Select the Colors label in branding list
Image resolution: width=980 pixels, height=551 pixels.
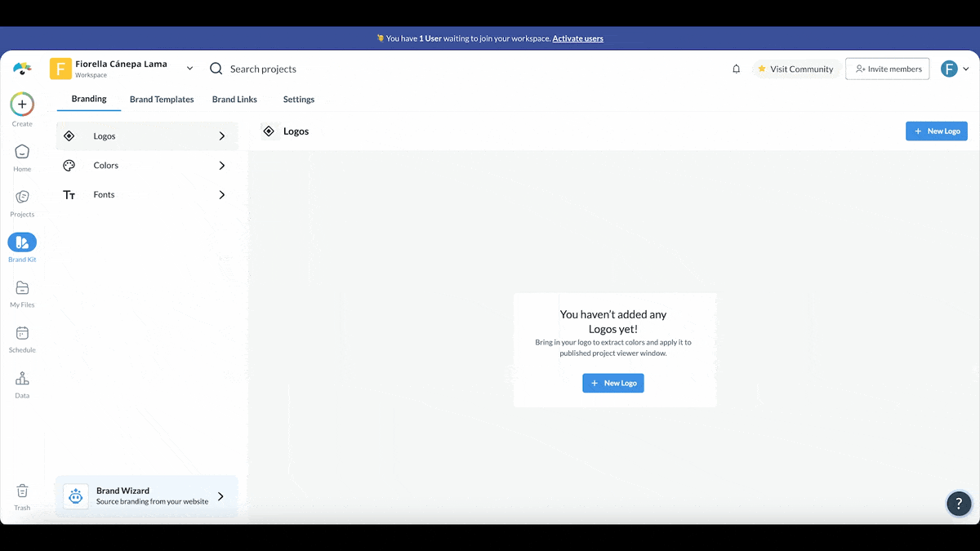pyautogui.click(x=106, y=166)
